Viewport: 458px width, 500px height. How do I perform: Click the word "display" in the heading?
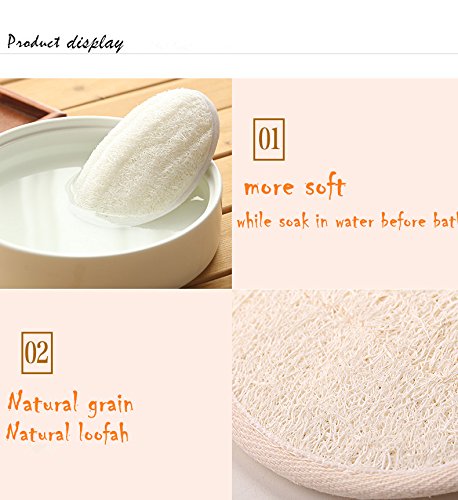coord(95,44)
